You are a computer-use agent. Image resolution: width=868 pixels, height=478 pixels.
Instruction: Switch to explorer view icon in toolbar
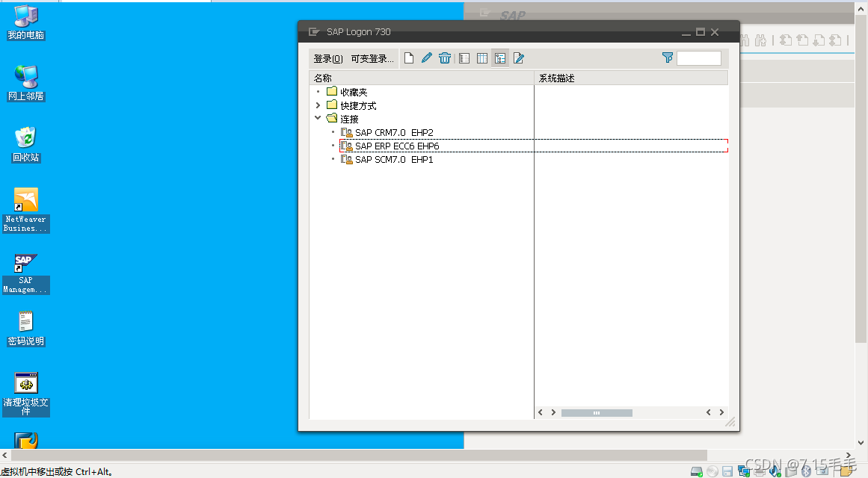(x=464, y=58)
